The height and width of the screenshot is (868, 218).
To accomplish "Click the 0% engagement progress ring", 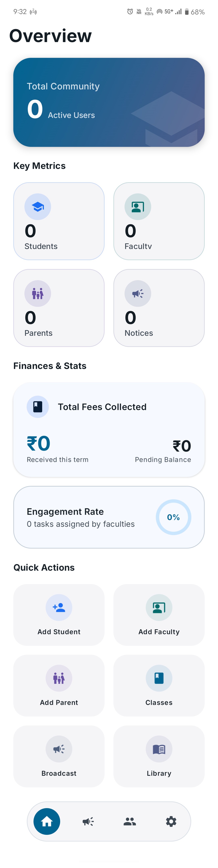I will coord(173,517).
